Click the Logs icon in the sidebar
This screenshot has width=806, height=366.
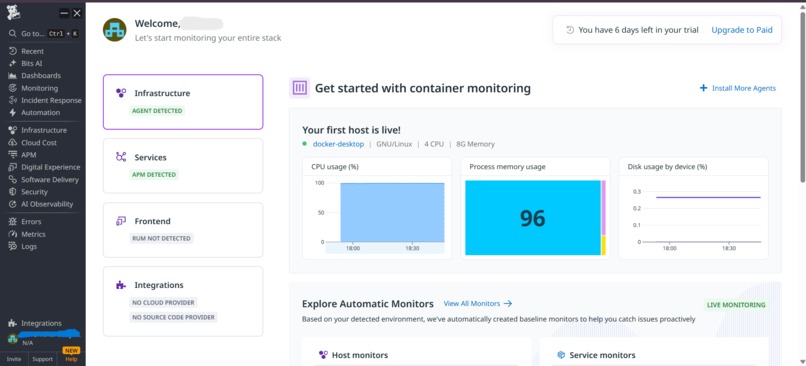point(13,246)
